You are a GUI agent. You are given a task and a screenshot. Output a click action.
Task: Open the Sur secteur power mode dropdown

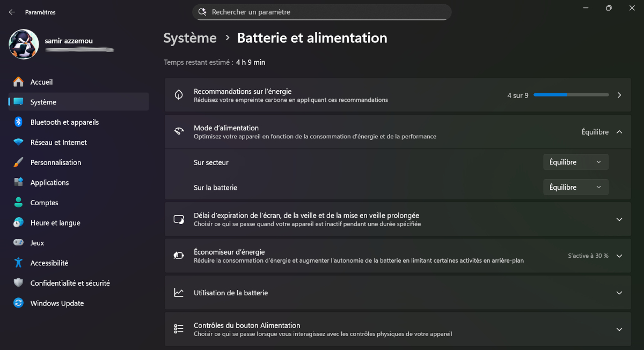(x=575, y=162)
